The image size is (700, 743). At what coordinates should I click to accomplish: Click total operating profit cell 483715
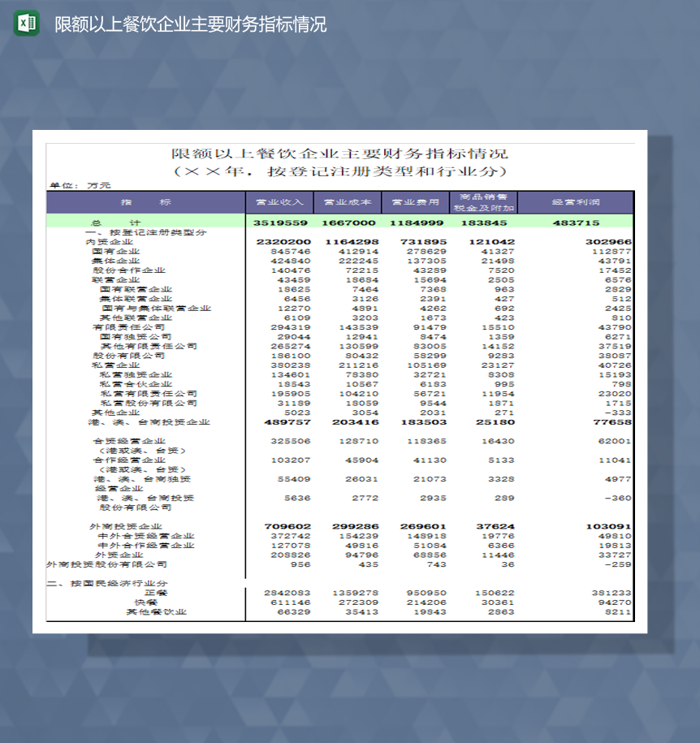point(576,222)
